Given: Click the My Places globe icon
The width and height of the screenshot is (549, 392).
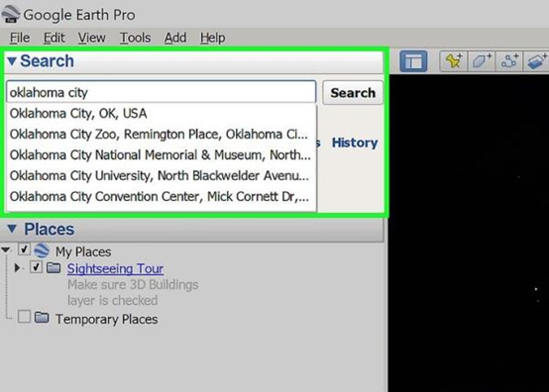Looking at the screenshot, I should tap(42, 250).
